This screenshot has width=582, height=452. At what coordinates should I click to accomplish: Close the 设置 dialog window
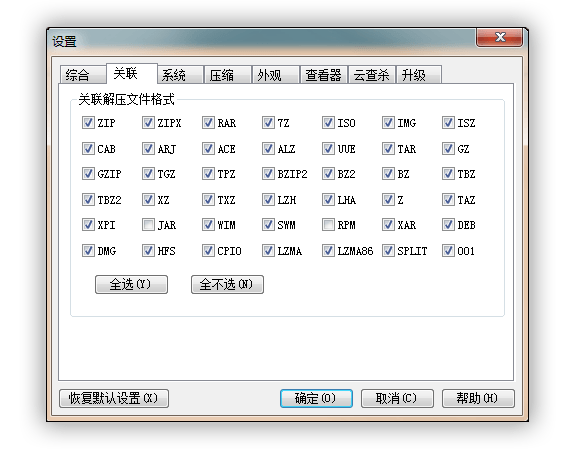pyautogui.click(x=500, y=37)
